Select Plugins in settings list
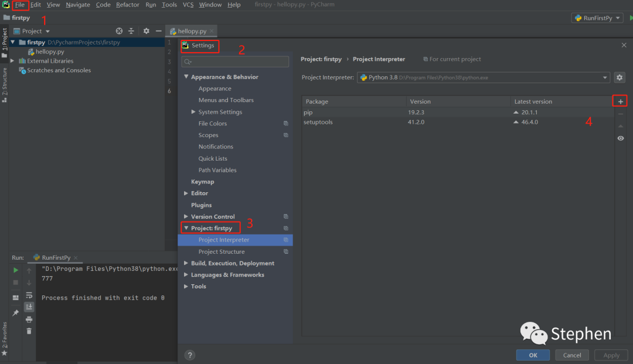 point(202,205)
